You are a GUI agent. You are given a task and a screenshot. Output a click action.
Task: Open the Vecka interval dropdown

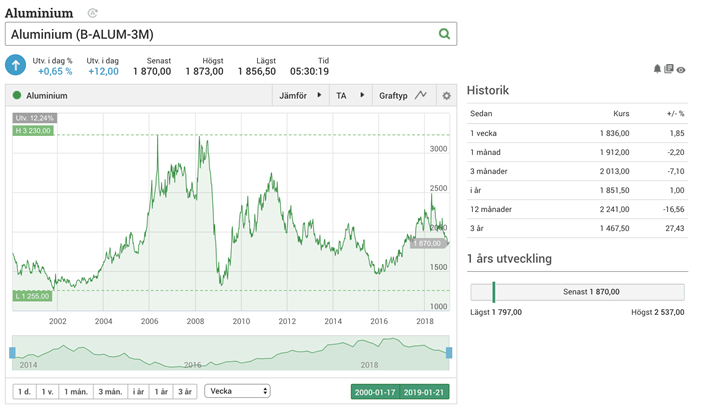[x=237, y=391]
